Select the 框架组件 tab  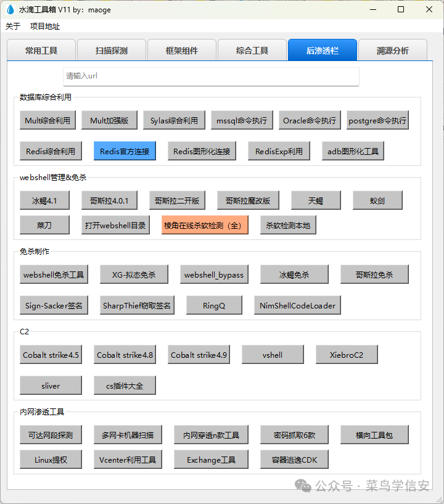tap(182, 51)
